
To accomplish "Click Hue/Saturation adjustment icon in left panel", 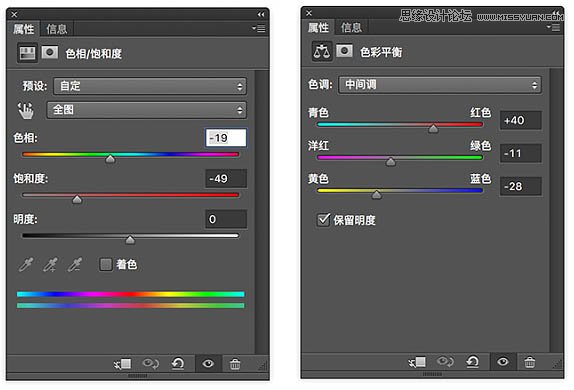I will pos(27,53).
